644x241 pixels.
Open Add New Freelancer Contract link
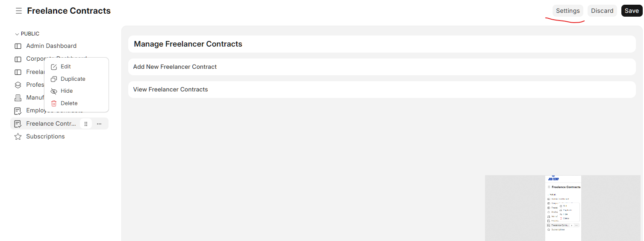[x=175, y=67]
